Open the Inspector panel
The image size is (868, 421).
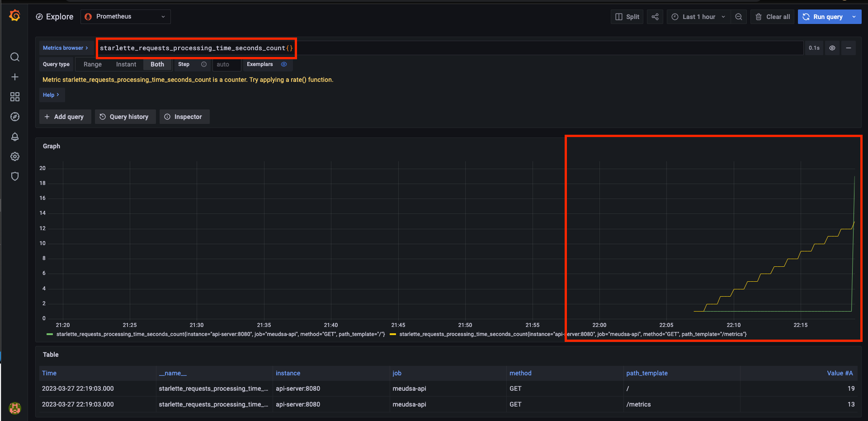(184, 117)
